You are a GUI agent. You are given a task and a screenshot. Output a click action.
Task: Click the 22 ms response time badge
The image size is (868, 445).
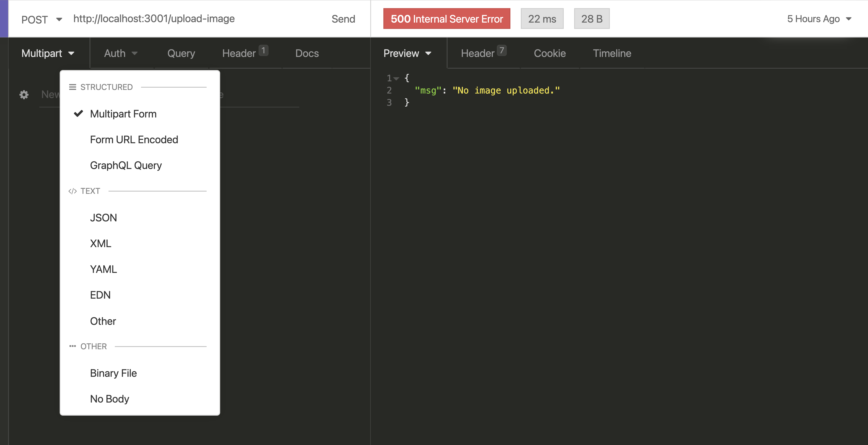tap(542, 19)
